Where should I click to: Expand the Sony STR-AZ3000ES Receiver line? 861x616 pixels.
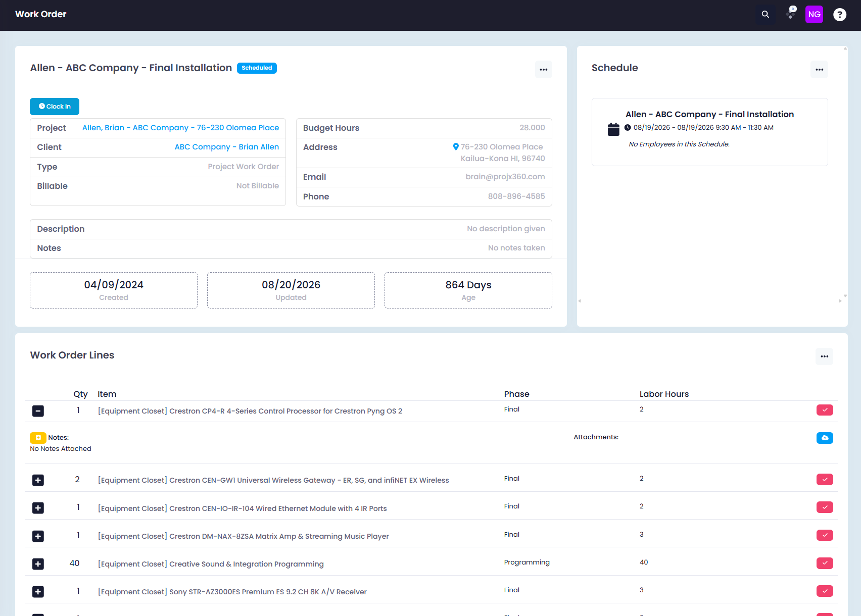click(x=38, y=592)
